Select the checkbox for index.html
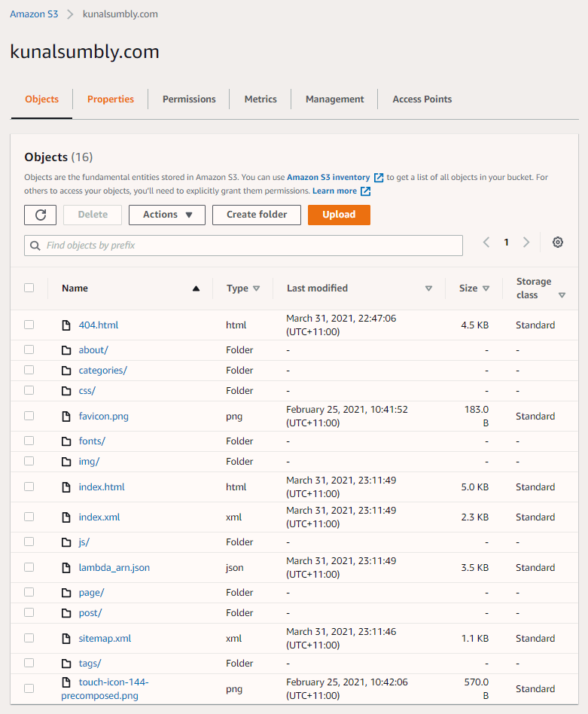Screen dimensions: 588x714 click(x=29, y=487)
